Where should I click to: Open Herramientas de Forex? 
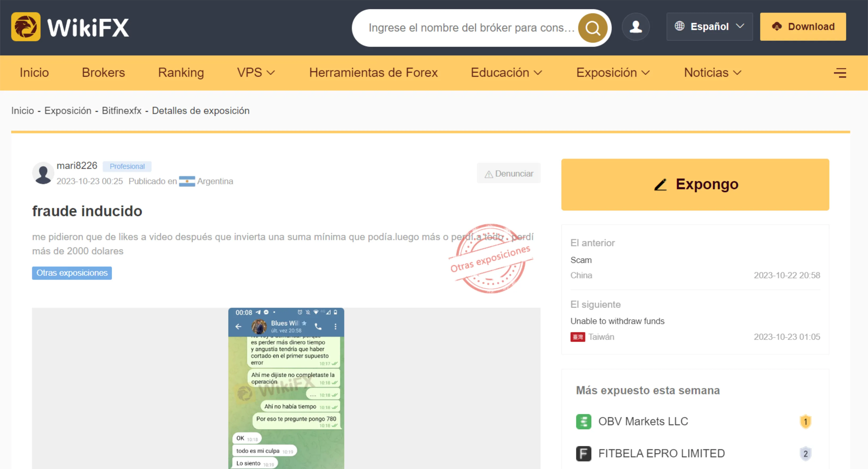pos(373,73)
